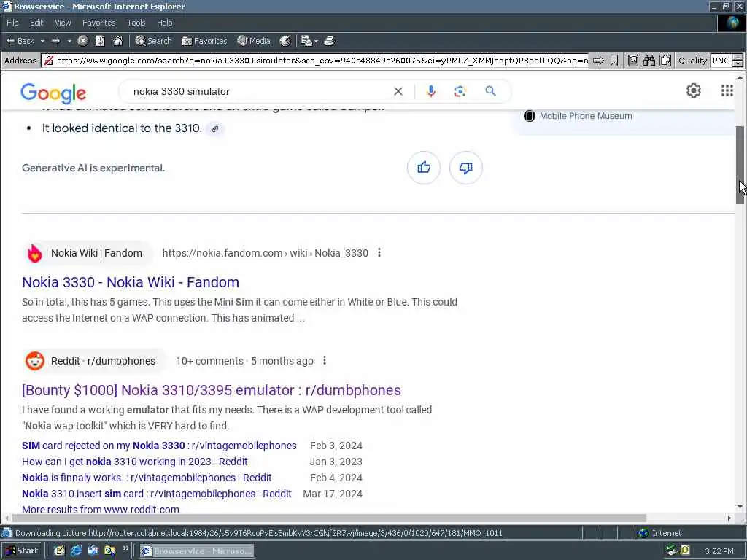Open the IE Search pane button
The height and width of the screenshot is (560, 747).
point(153,41)
